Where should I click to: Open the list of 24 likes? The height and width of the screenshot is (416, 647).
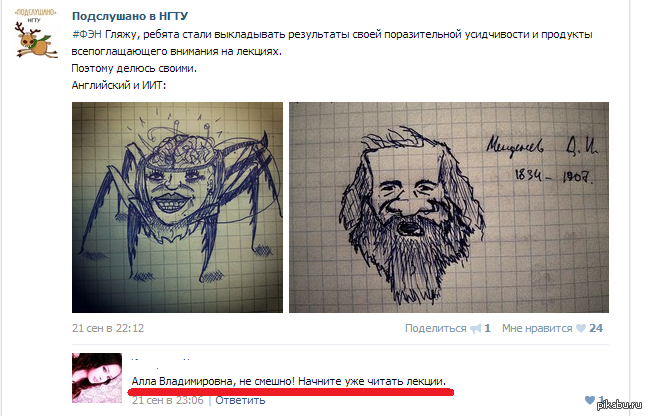tap(596, 328)
